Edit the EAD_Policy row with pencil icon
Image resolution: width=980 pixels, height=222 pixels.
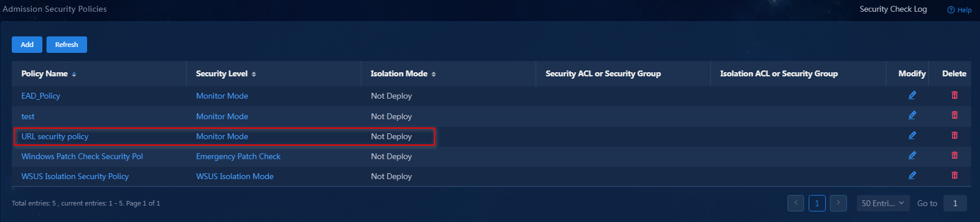click(x=912, y=95)
